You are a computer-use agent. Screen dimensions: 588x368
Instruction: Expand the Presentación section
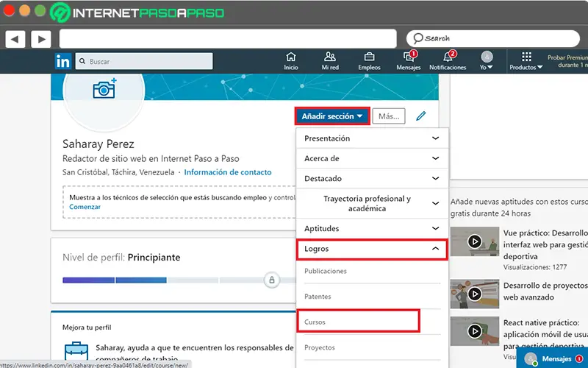[x=372, y=138]
